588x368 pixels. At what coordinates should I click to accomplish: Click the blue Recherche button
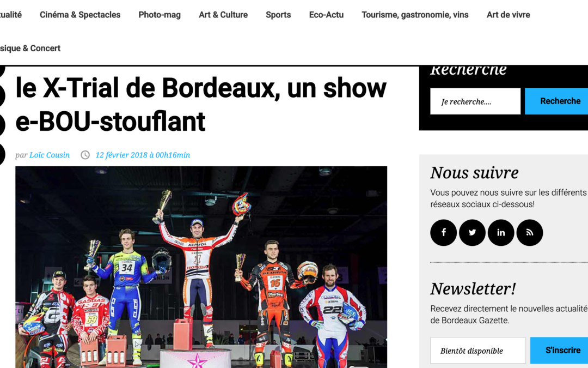[x=556, y=101]
